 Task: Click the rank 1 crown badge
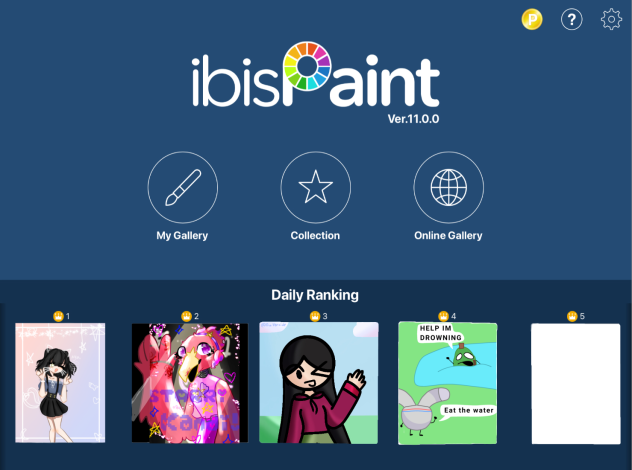(x=58, y=316)
